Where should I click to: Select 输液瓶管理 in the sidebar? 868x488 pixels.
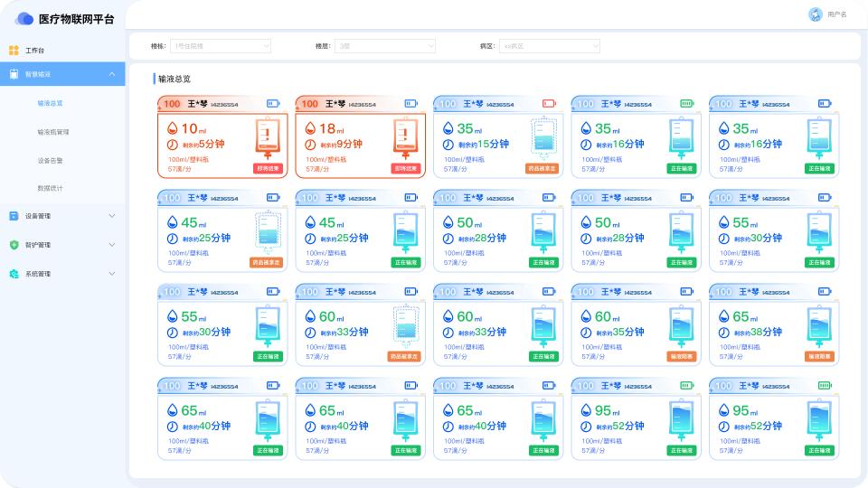53,132
